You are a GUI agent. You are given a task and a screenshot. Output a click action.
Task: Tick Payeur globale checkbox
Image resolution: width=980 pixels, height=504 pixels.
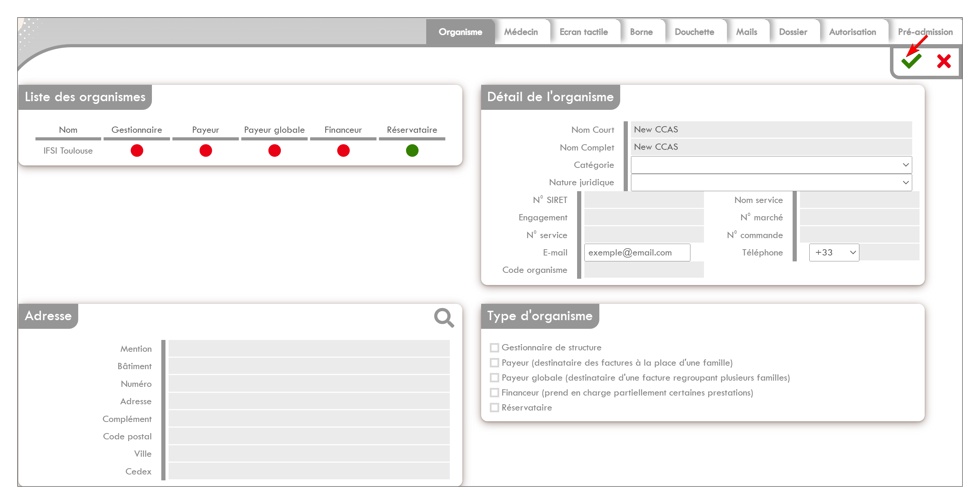[x=494, y=378]
